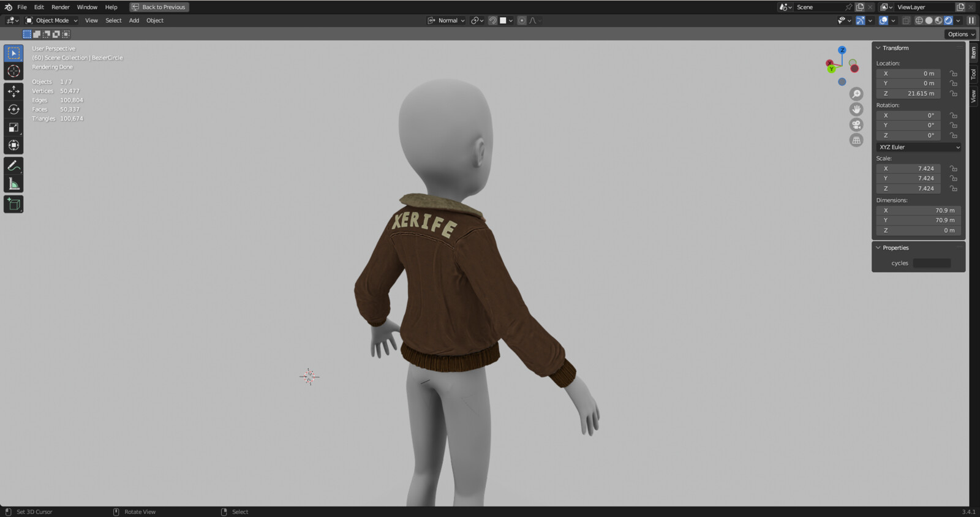This screenshot has width=980, height=517.
Task: Open the Render menu
Action: [61, 7]
